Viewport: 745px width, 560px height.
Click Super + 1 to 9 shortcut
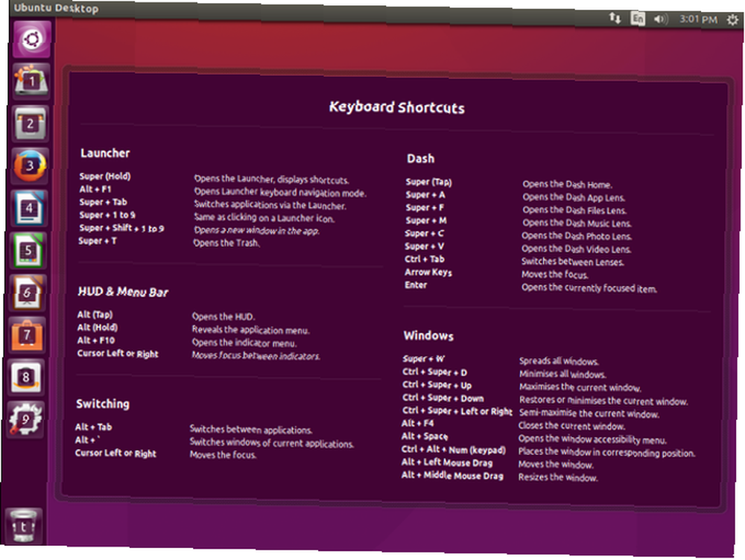click(x=107, y=214)
